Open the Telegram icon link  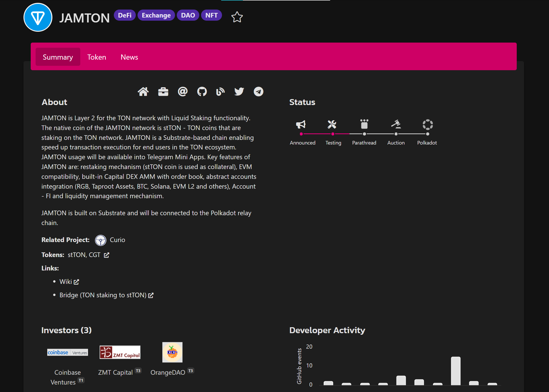pyautogui.click(x=258, y=91)
